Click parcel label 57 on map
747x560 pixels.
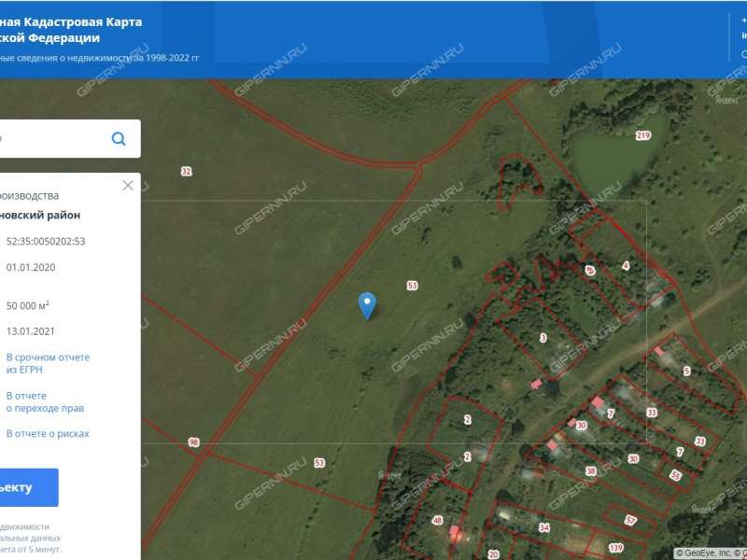click(x=630, y=520)
